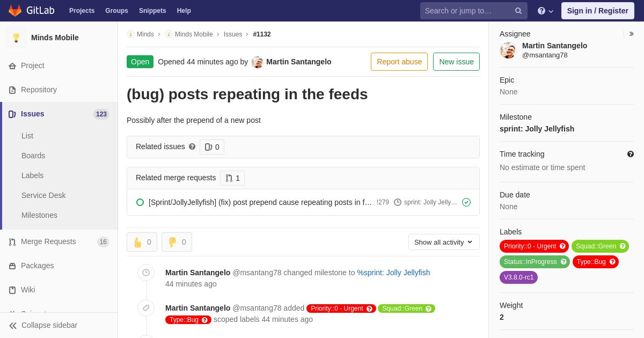Click the question icon on Priority::0 - Urgent sidebar label
This screenshot has height=338, width=644.
(x=562, y=246)
